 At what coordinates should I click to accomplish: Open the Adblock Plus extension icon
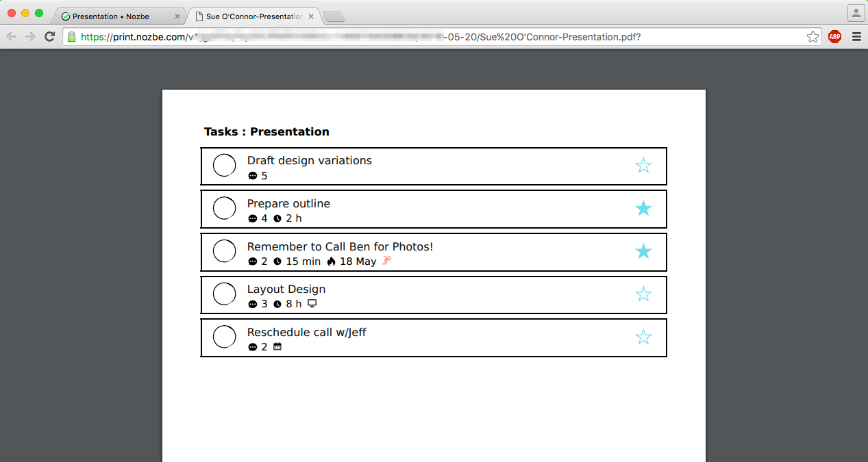tap(834, 37)
